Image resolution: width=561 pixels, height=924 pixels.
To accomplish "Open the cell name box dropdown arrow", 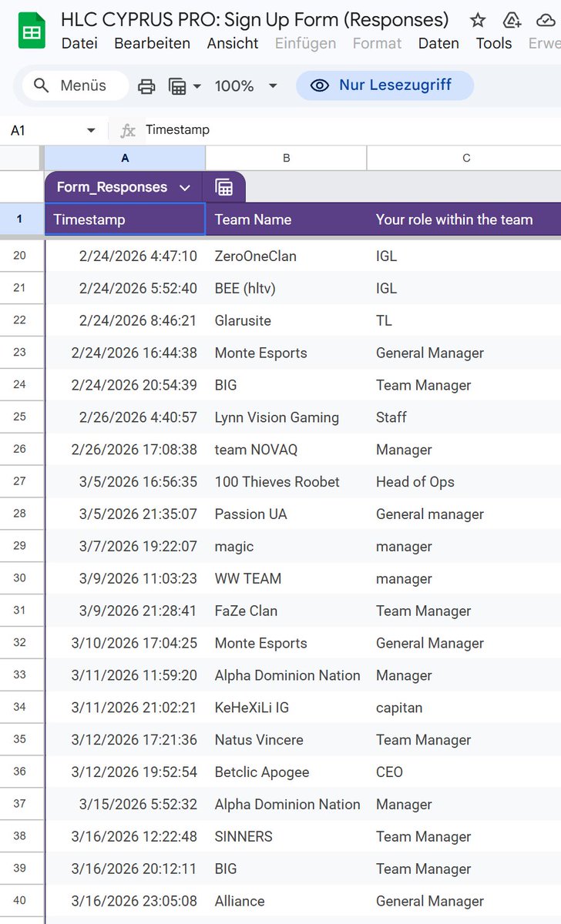I will click(91, 130).
